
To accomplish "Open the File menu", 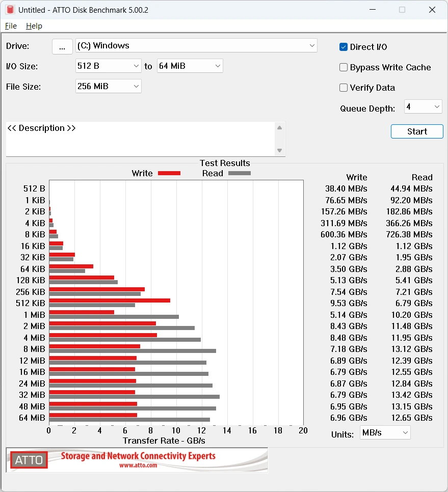I will coord(11,26).
